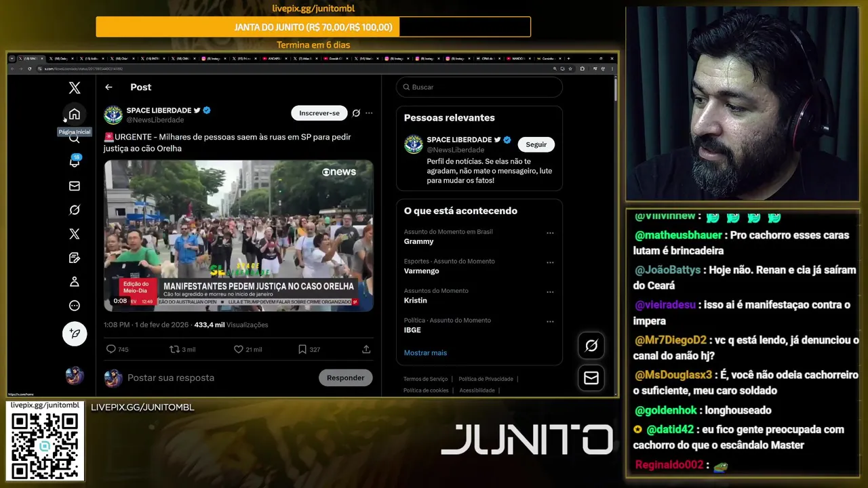Open account avatar at sidebar bottom
The image size is (868, 488).
(75, 375)
